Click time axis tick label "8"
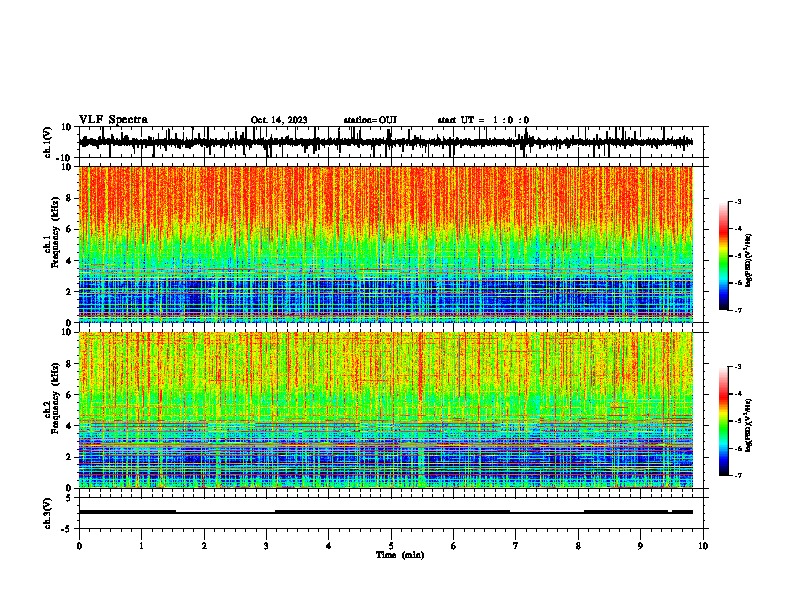Image resolution: width=792 pixels, height=612 pixels. tap(578, 546)
